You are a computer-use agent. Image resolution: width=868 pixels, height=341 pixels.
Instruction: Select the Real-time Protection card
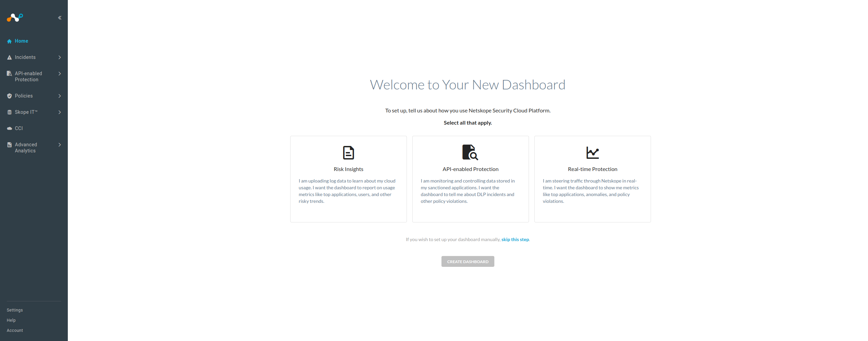point(592,179)
